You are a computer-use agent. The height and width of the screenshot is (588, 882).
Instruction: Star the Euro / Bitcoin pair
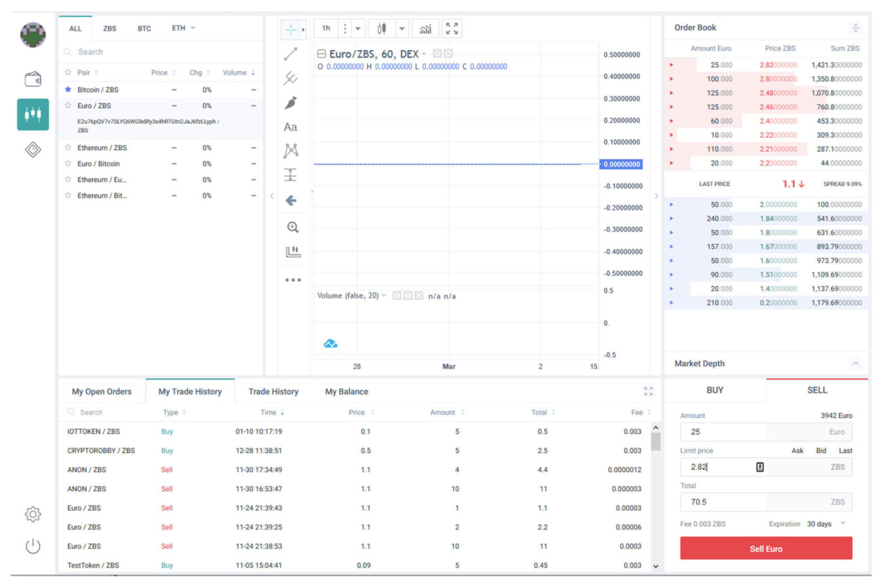[68, 164]
